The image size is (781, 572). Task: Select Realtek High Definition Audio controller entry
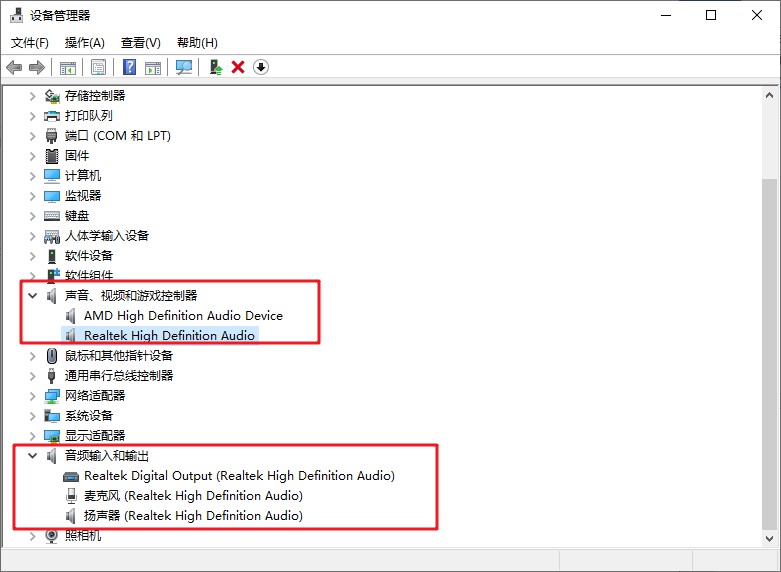[x=169, y=336]
